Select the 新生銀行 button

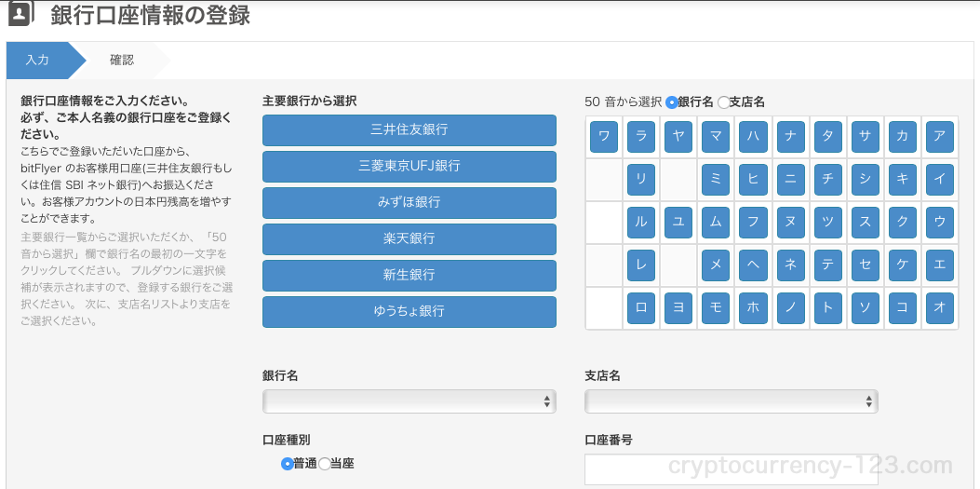[409, 275]
